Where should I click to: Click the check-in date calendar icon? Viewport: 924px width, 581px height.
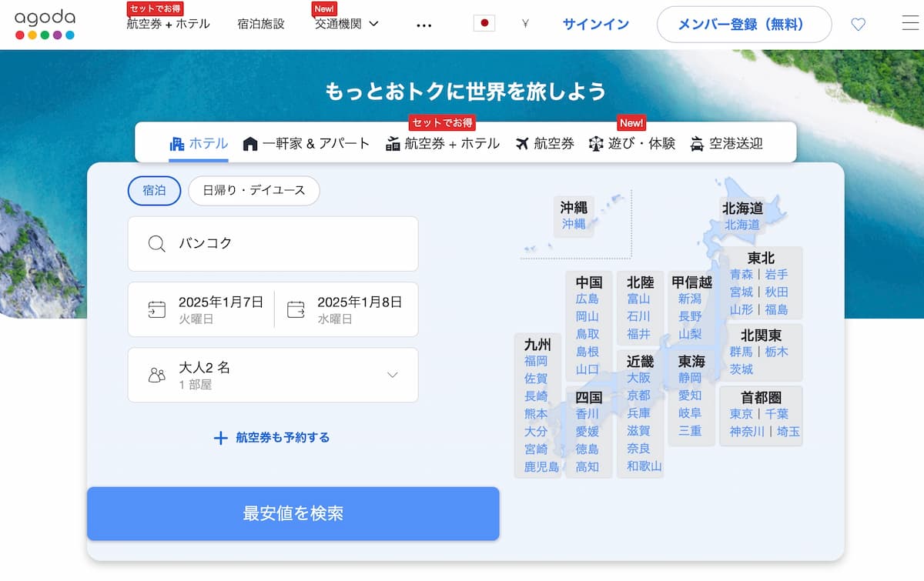click(x=159, y=309)
